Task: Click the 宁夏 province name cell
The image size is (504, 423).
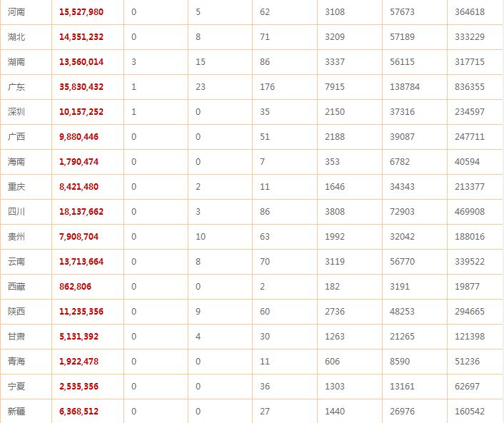Action: tap(16, 387)
